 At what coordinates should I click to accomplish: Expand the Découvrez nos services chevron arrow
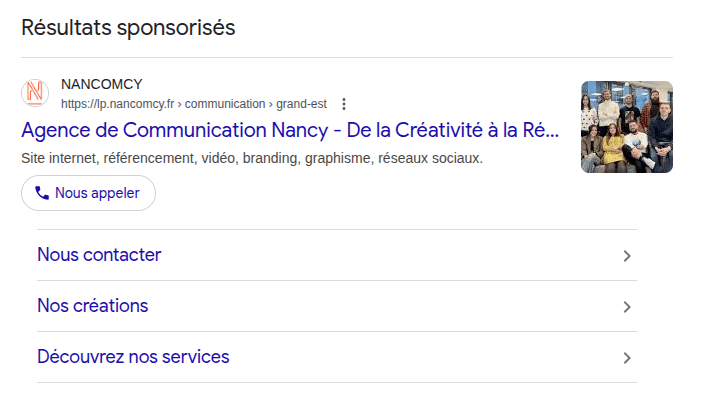(x=627, y=358)
